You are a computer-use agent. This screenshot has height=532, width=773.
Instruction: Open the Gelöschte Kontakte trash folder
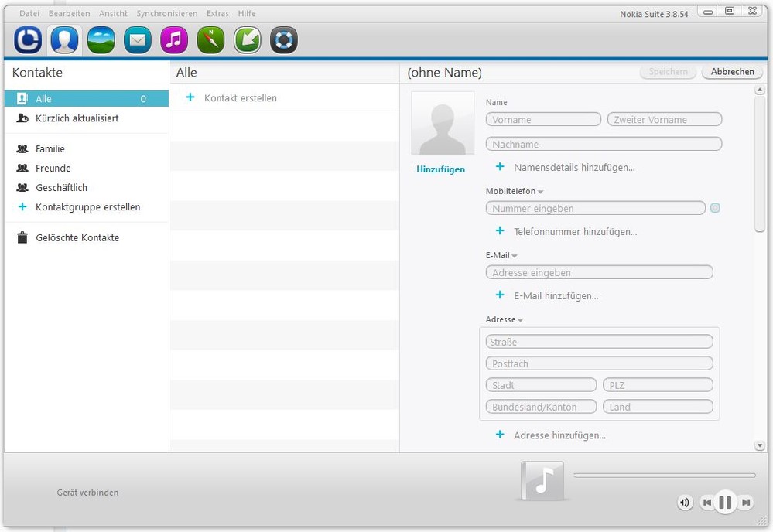point(77,238)
